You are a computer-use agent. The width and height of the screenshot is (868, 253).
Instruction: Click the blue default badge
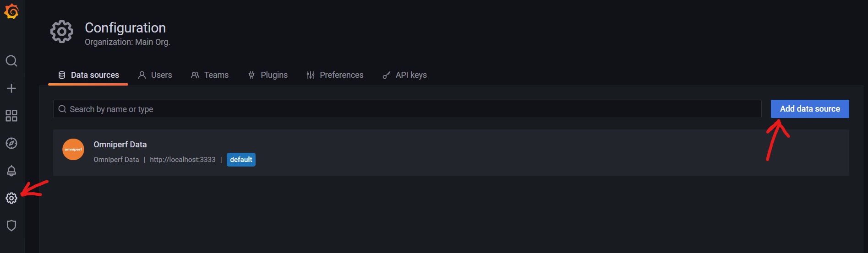click(241, 160)
